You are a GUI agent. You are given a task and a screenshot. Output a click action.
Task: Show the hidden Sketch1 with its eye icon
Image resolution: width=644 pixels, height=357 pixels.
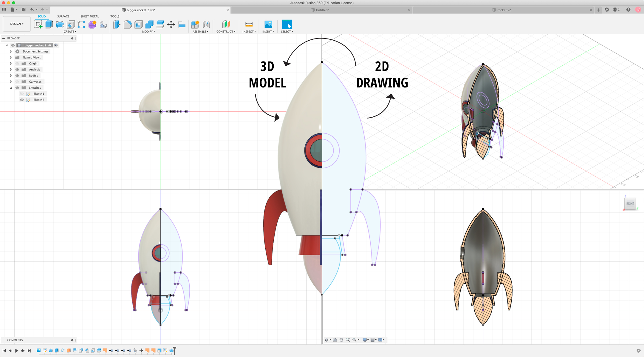(x=22, y=94)
